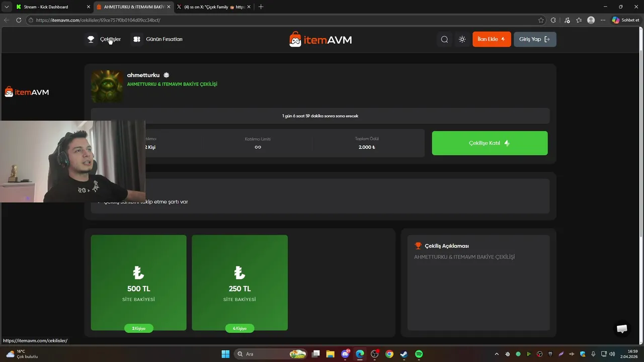Close the Kick Dashboard tab

point(89,7)
